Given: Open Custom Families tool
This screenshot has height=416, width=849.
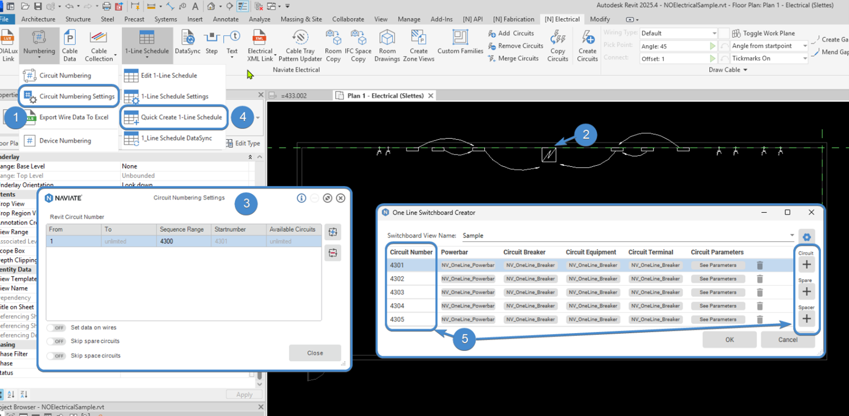Looking at the screenshot, I should (460, 42).
